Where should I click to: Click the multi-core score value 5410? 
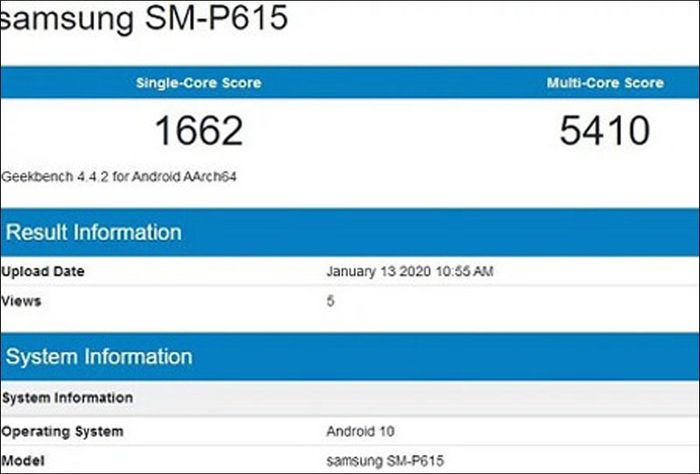(x=604, y=130)
